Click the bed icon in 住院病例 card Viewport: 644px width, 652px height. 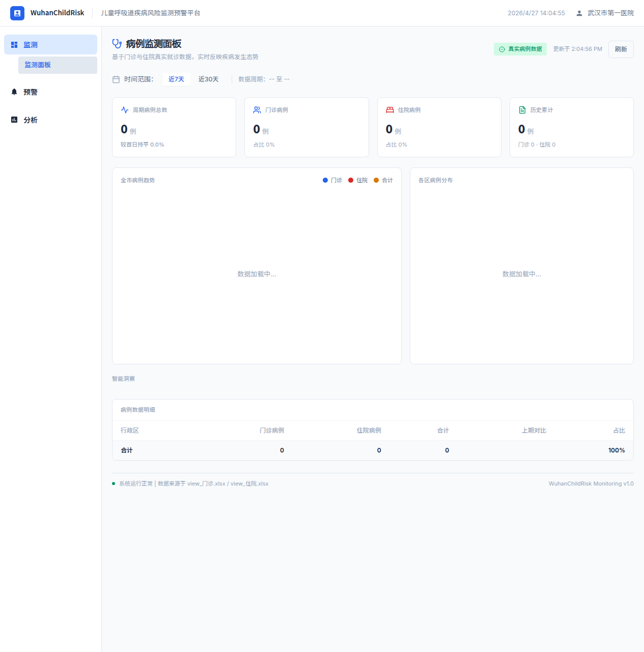click(x=390, y=110)
